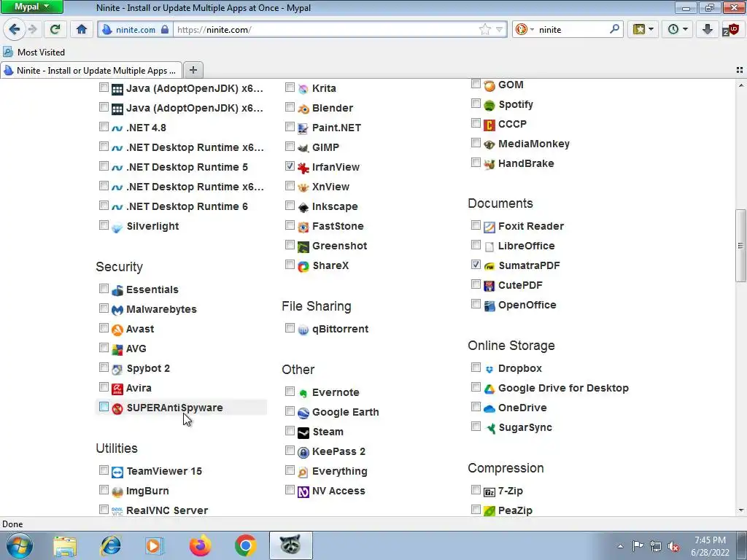Check the SUPERAntiSpyware checkbox
The image size is (747, 560).
(x=104, y=407)
